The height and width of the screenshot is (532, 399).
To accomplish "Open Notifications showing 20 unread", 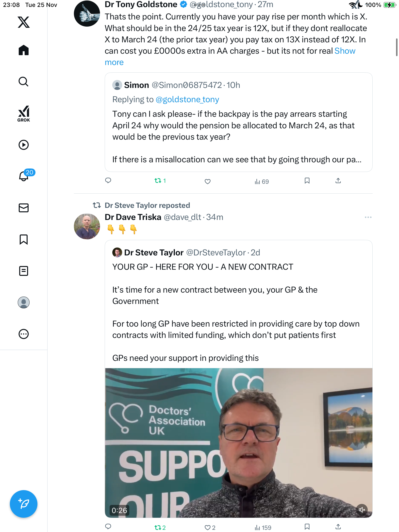I will tap(24, 176).
